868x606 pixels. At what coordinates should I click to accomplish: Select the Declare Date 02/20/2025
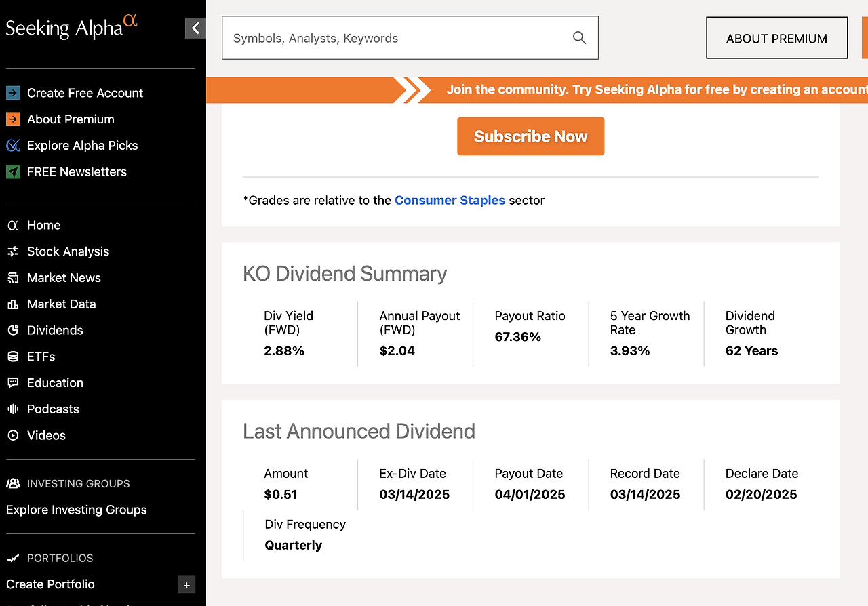coord(761,494)
